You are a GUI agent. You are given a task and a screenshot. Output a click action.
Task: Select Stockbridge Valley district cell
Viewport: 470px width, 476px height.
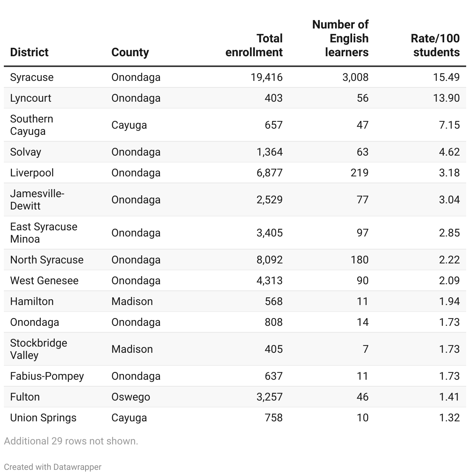coord(39,349)
